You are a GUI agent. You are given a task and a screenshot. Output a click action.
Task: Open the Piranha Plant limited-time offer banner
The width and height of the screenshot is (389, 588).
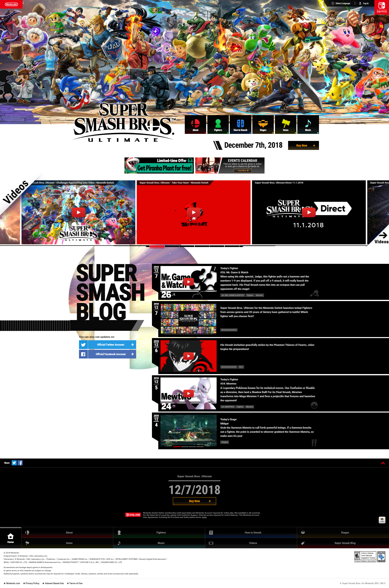(x=159, y=165)
